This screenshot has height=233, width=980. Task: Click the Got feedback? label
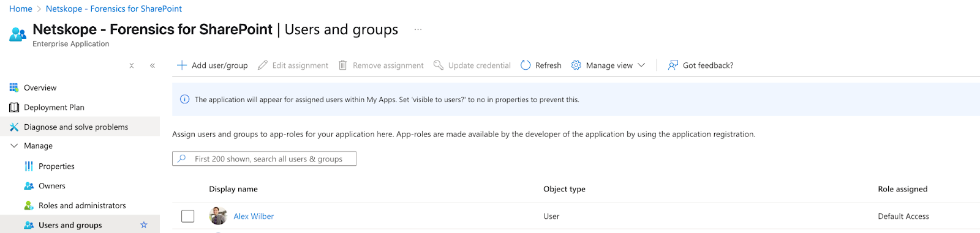coord(708,65)
